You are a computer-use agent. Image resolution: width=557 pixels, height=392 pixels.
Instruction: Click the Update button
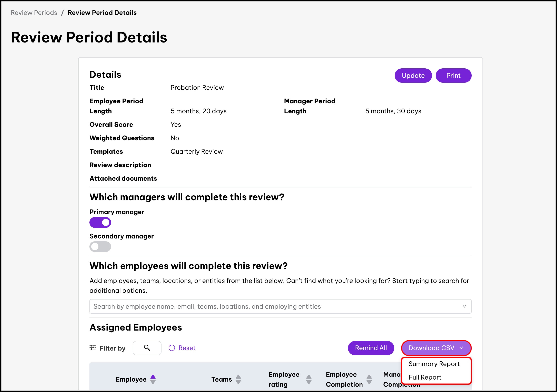point(413,76)
